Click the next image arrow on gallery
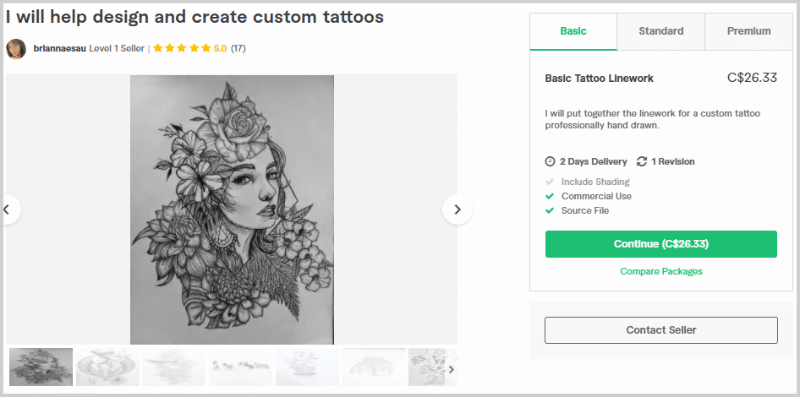The height and width of the screenshot is (397, 800). pos(457,209)
